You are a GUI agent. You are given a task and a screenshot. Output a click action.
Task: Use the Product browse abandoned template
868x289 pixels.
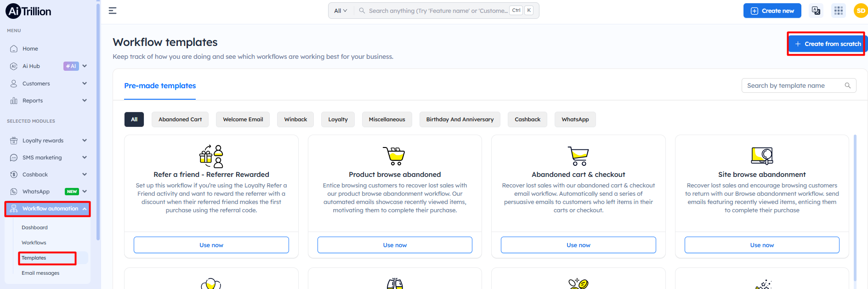395,245
